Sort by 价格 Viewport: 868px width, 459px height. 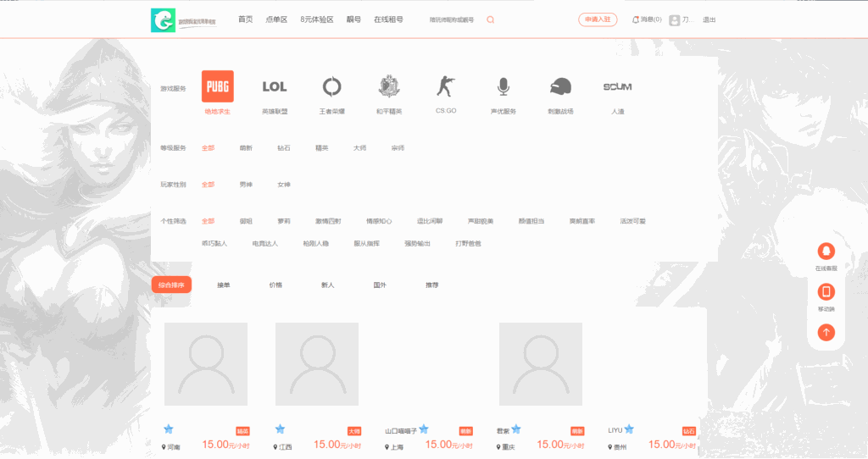[275, 285]
